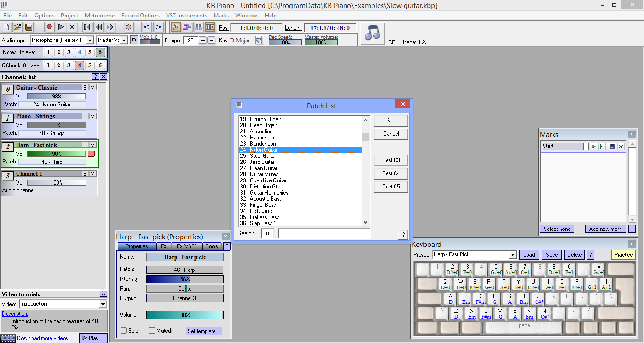
Task: Click the magenta mixer sliders toolbar icon
Action: [187, 27]
